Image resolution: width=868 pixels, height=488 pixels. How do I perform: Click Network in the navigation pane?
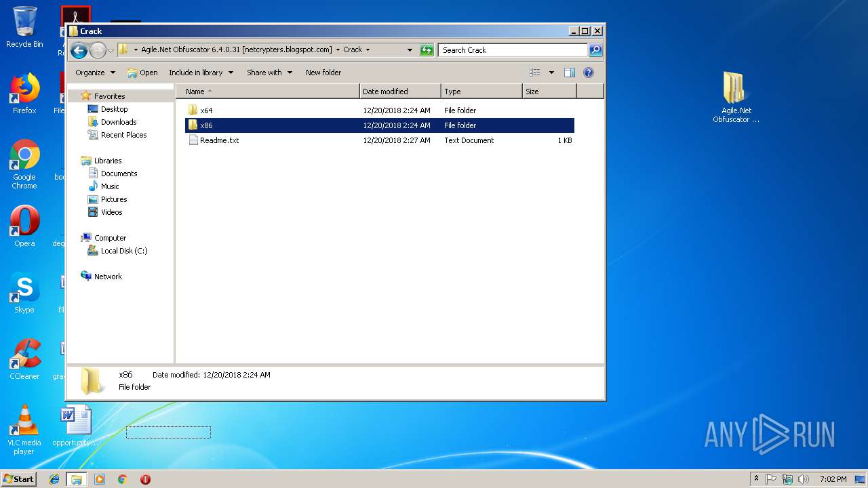coord(108,277)
